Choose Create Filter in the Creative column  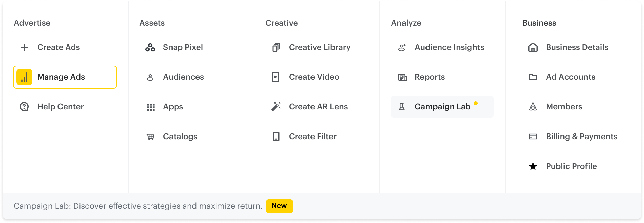point(313,137)
